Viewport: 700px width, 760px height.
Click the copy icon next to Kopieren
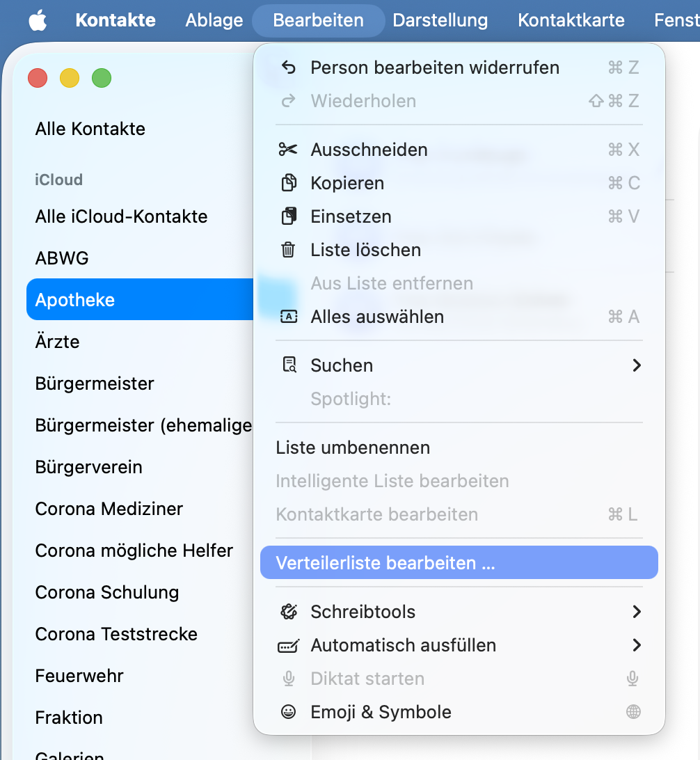(289, 183)
